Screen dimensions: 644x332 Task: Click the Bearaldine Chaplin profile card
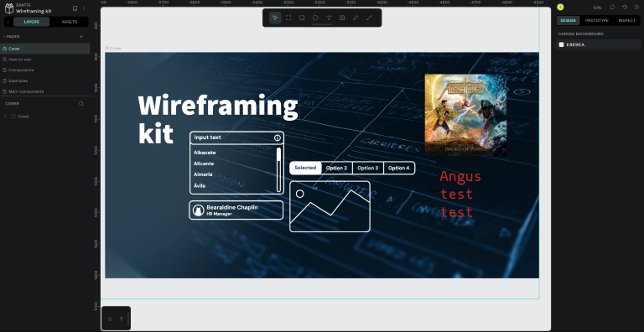(236, 210)
